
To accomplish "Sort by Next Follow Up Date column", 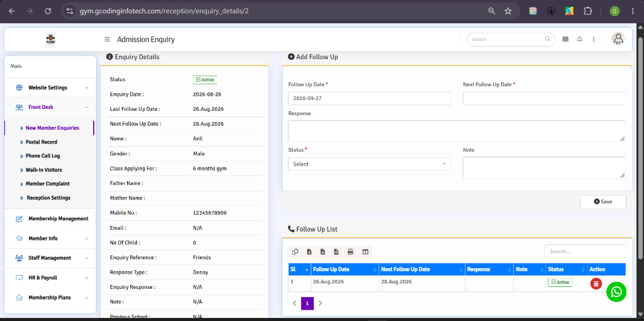I will pyautogui.click(x=422, y=269).
